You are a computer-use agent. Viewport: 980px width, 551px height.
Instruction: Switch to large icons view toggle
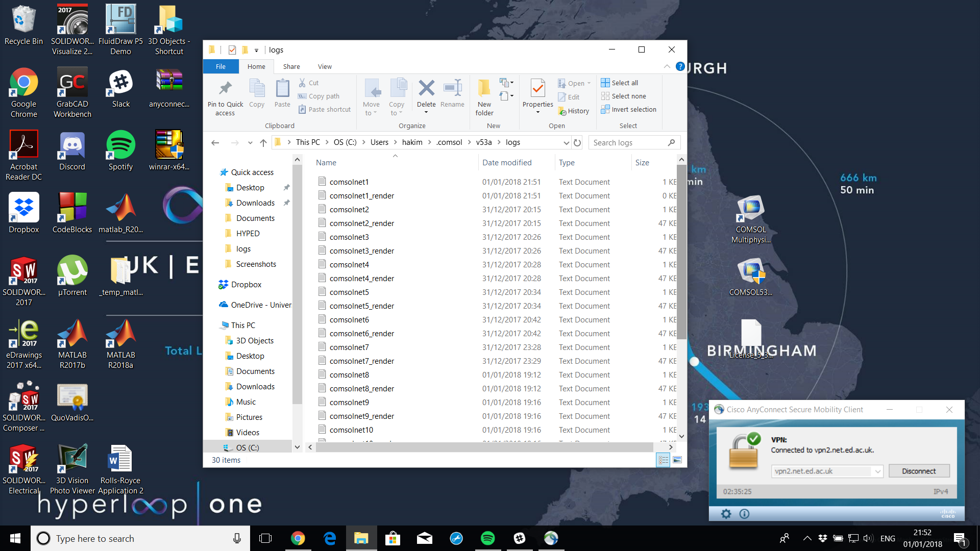[x=677, y=460]
